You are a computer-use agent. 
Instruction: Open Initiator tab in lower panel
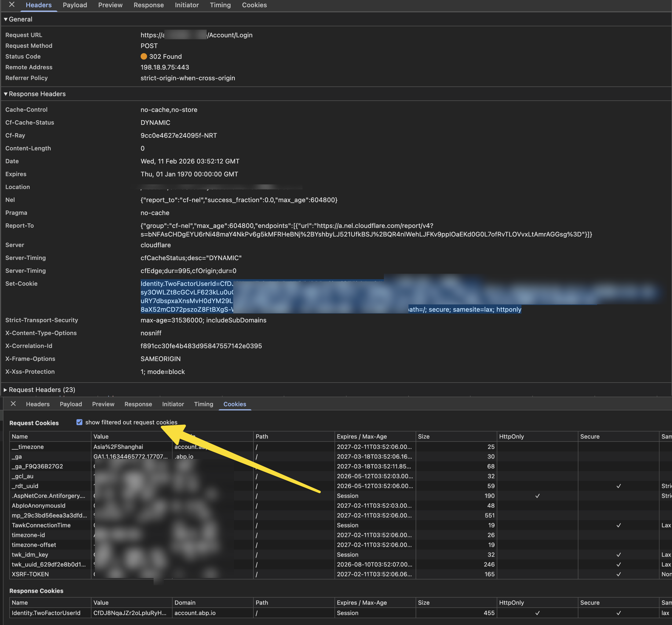coord(173,404)
